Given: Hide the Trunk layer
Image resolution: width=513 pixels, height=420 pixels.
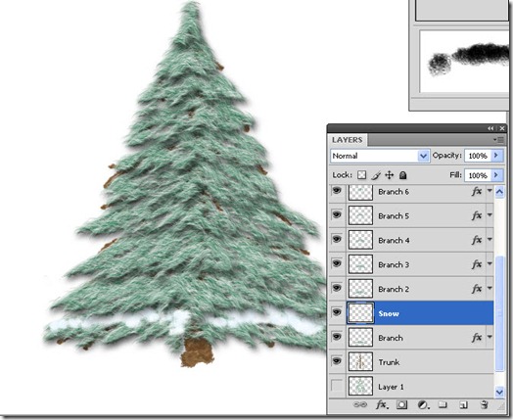Looking at the screenshot, I should coord(337,361).
